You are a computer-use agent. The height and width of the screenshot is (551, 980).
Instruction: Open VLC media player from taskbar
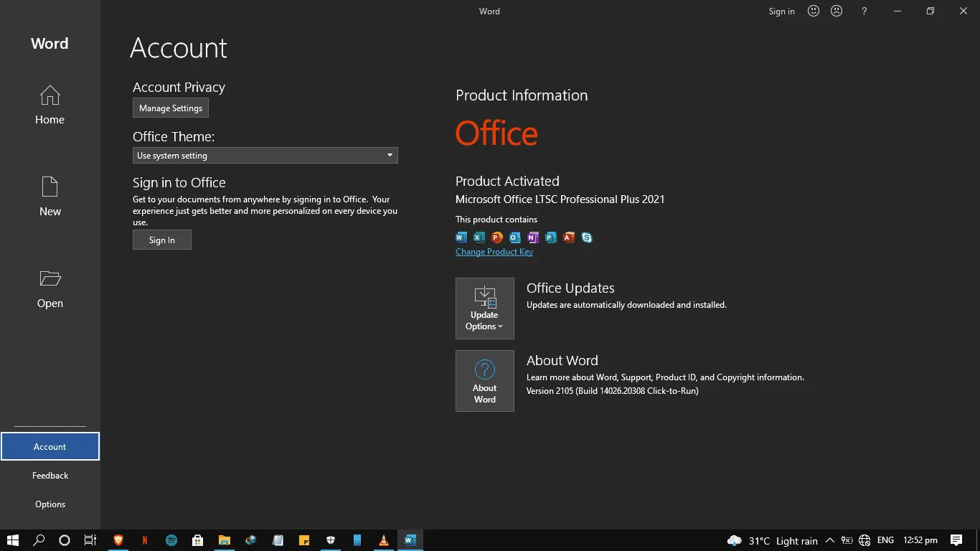pos(384,540)
